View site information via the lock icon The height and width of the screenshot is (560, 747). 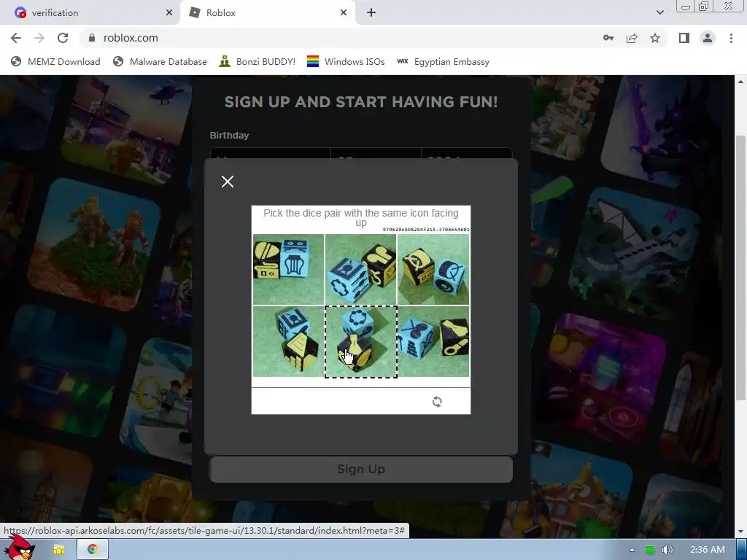[x=92, y=38]
